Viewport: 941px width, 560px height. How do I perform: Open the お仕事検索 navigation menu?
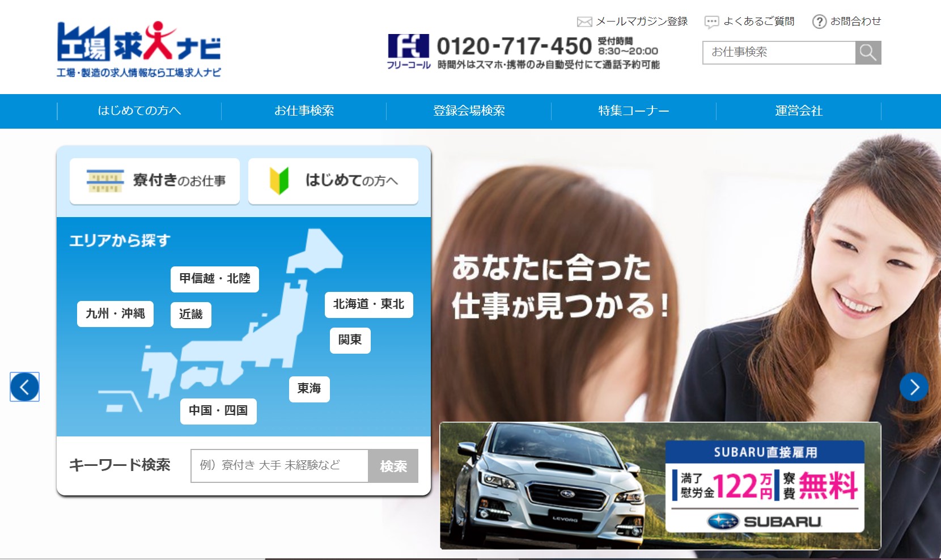(x=304, y=111)
